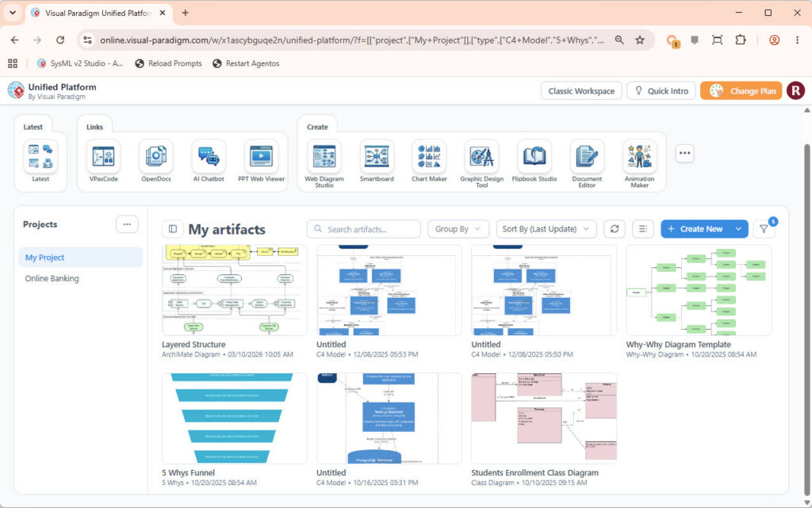Launch VPasCode link icon
Screen dimensions: 812x508
point(103,156)
